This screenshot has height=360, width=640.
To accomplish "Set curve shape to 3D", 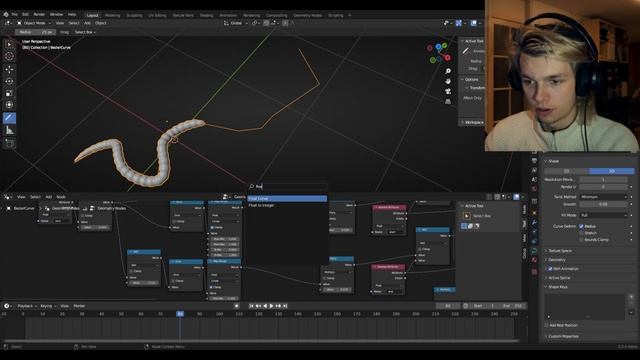I will (x=612, y=171).
